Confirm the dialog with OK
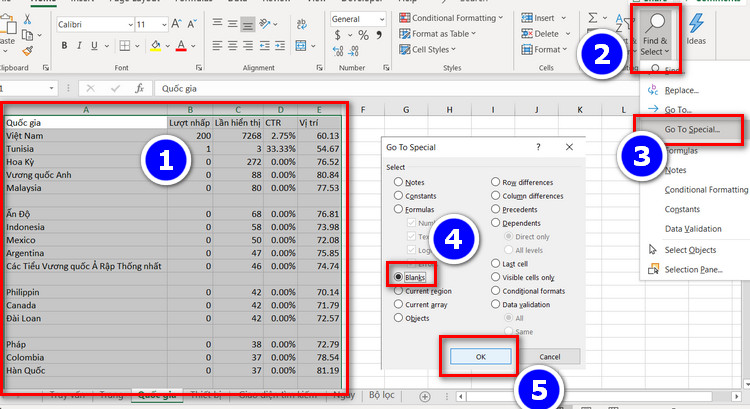The image size is (750, 409). pos(480,356)
